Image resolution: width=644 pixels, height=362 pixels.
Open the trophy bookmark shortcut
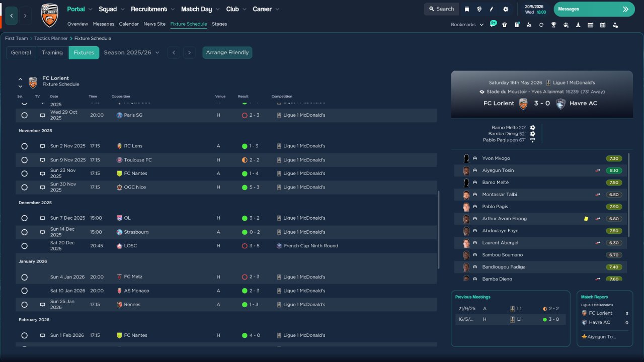(x=553, y=25)
